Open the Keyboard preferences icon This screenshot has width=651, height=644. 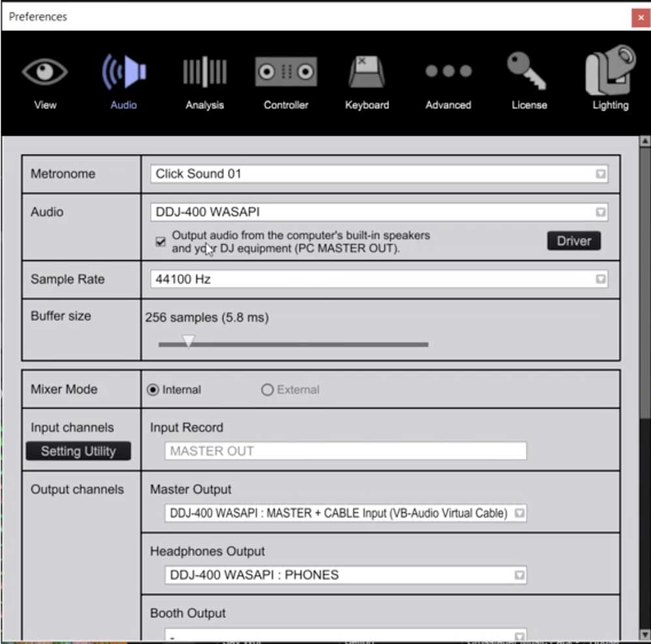[367, 72]
